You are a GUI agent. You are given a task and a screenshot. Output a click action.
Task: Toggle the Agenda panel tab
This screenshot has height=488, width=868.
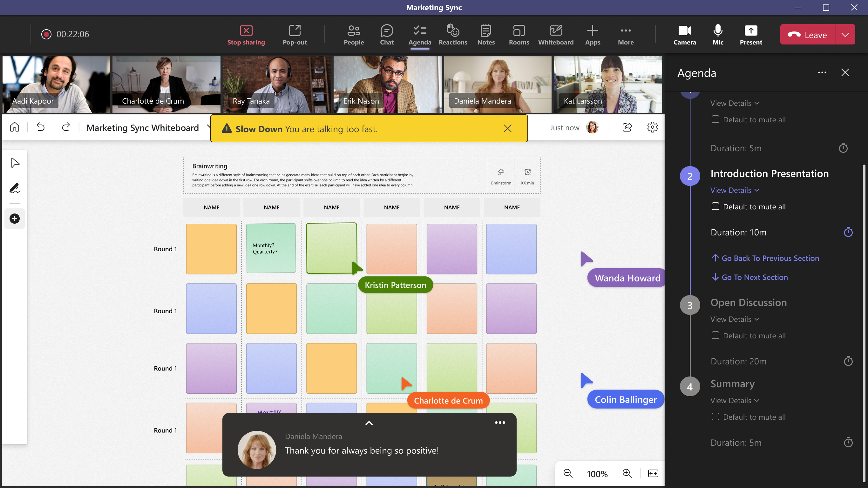(419, 35)
